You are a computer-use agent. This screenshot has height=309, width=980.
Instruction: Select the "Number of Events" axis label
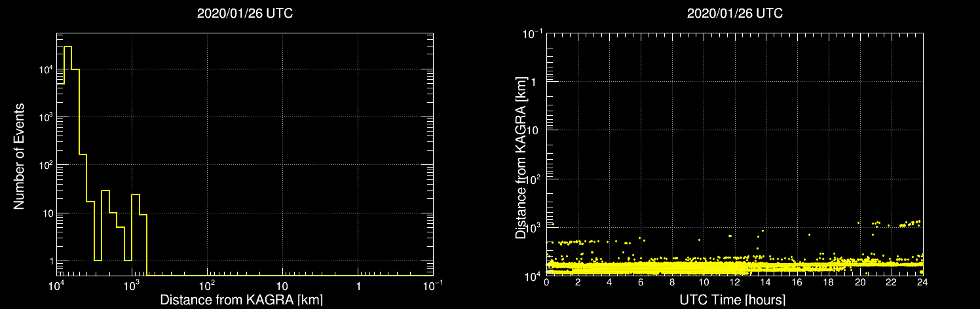pyautogui.click(x=19, y=155)
